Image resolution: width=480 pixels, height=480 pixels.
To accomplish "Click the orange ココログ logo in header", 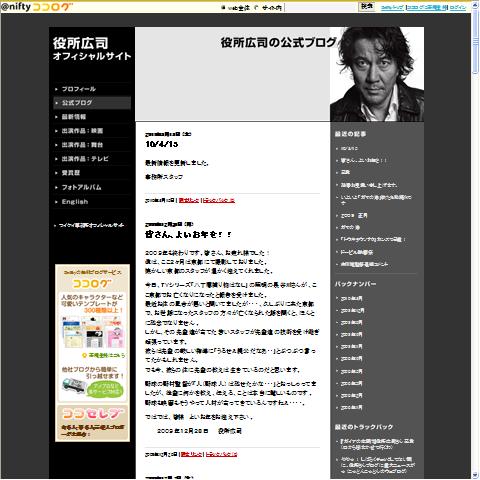I will [x=52, y=7].
